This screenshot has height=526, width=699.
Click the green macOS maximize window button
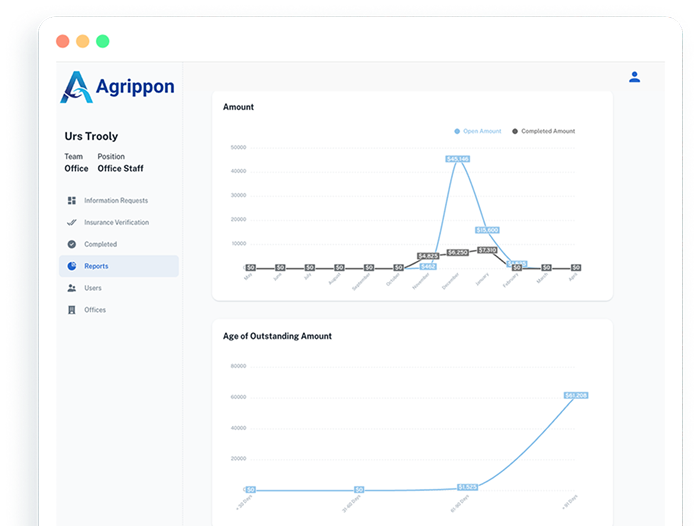click(103, 41)
